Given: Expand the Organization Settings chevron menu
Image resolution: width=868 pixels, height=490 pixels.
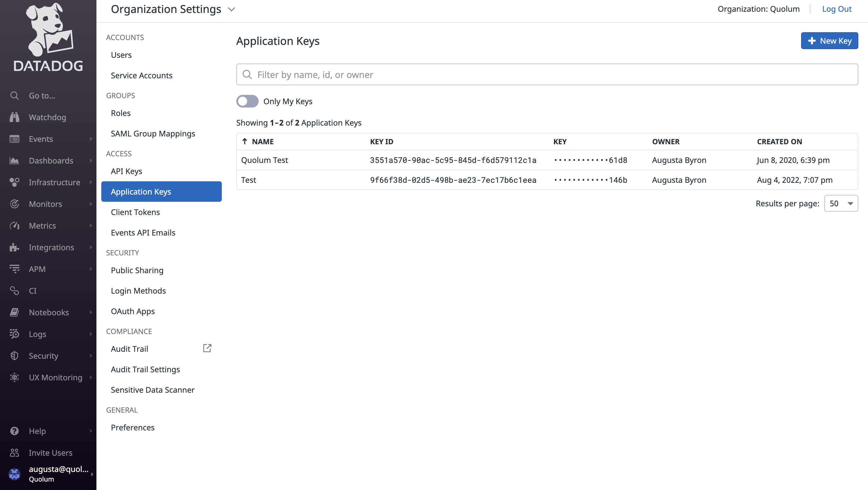Looking at the screenshot, I should [x=231, y=9].
